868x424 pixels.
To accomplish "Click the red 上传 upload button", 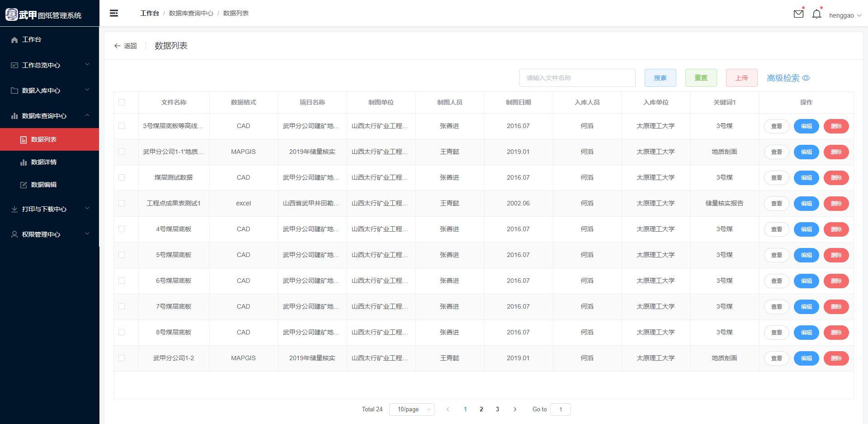I will tap(741, 78).
